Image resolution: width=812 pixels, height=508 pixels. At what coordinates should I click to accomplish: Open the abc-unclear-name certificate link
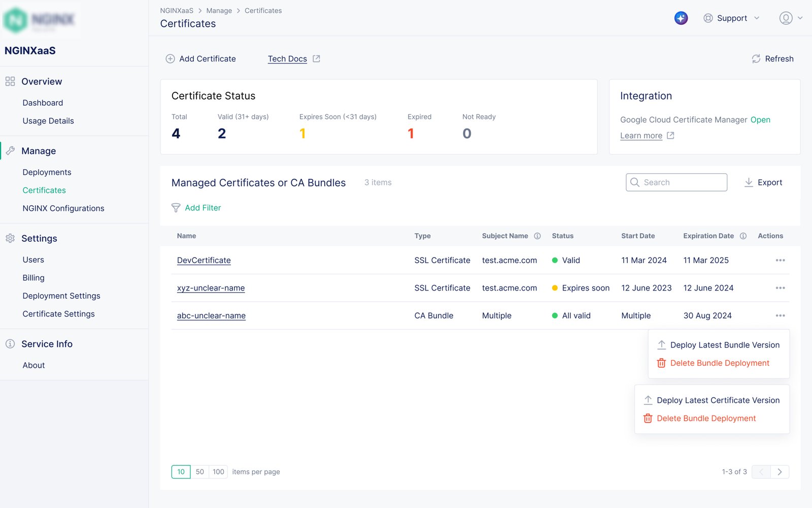(x=211, y=316)
